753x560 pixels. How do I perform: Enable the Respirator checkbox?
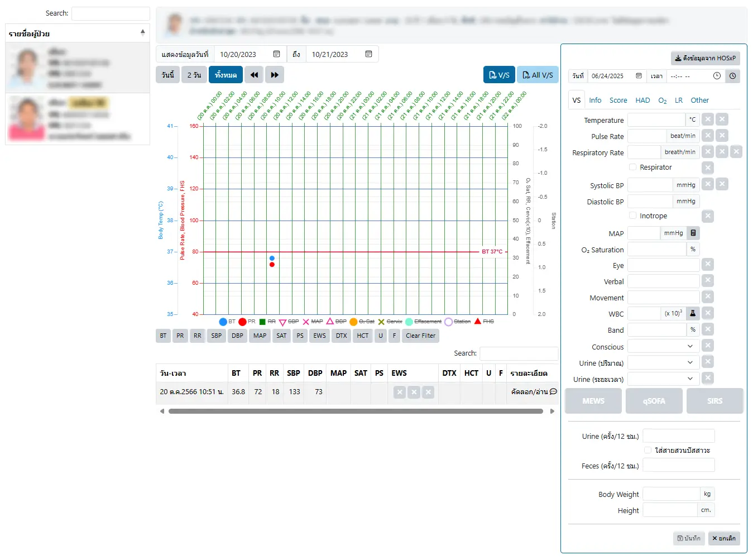click(x=632, y=167)
